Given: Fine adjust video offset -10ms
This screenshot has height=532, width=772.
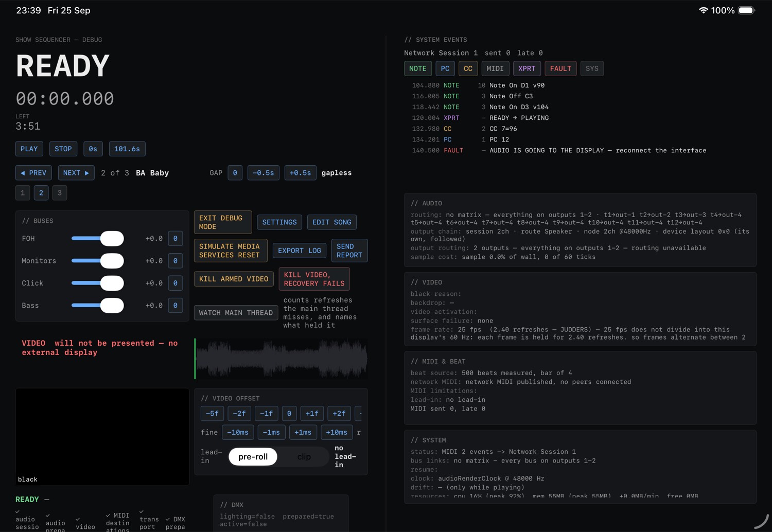Looking at the screenshot, I should [238, 432].
